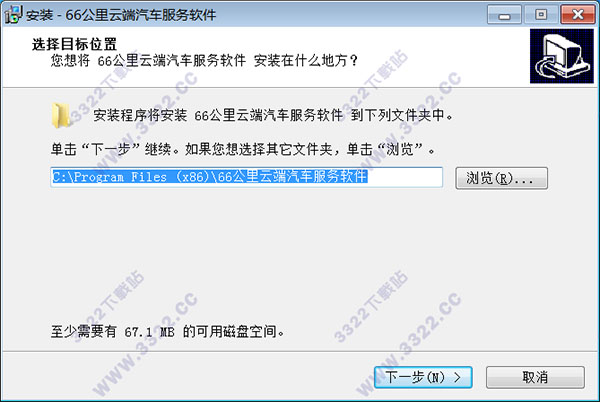Click the window title 安装 - 66公里云端汽车服务软件
Image resolution: width=600 pixels, height=402 pixels.
(x=121, y=15)
